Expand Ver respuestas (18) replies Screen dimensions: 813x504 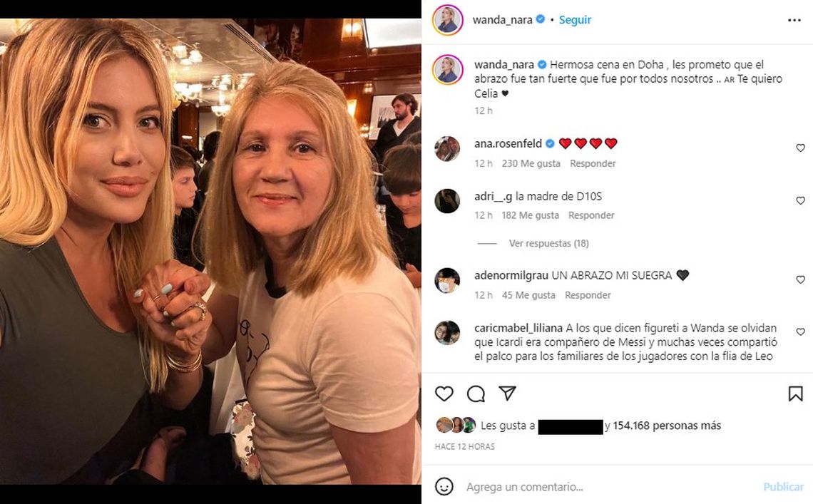(548, 244)
